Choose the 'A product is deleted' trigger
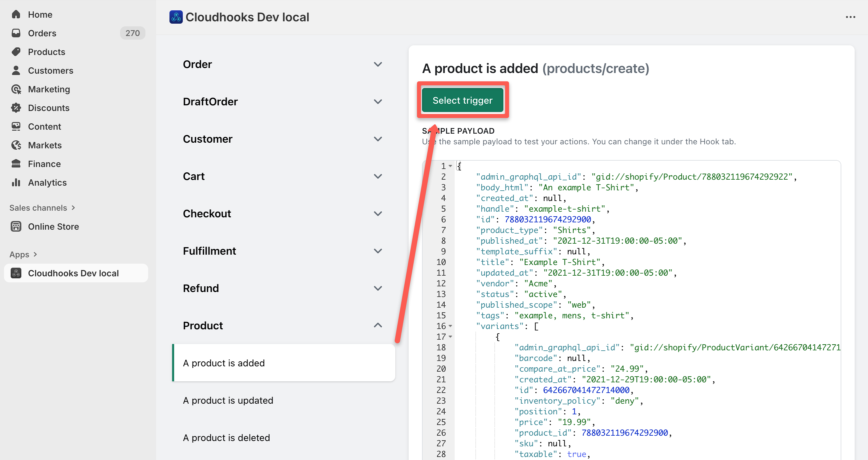 tap(226, 437)
